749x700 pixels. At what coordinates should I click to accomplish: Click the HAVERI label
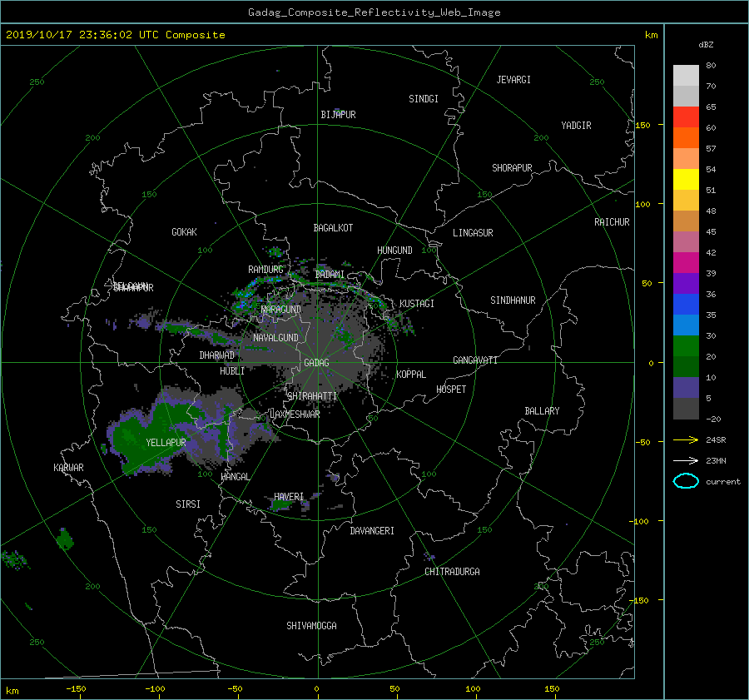pos(289,497)
